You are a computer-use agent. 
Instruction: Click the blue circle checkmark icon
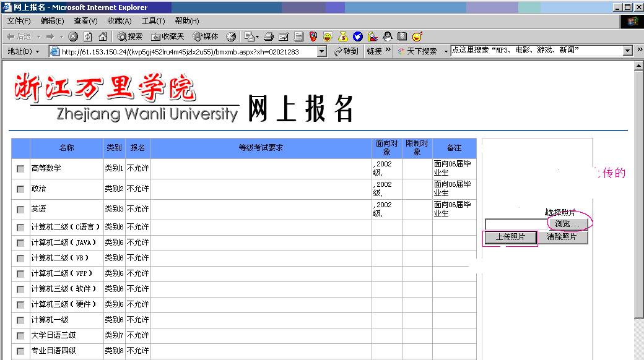point(358,36)
